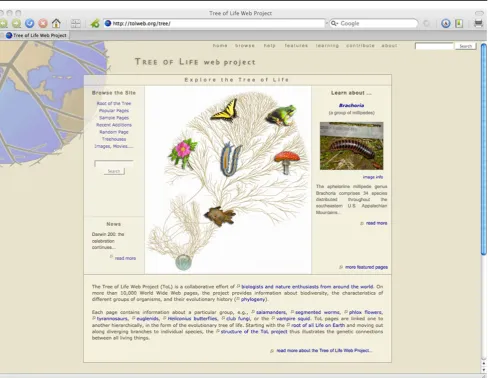Image resolution: width=488 pixels, height=378 pixels.
Task: Open the Heliconius butterflies link
Action: click(192, 319)
